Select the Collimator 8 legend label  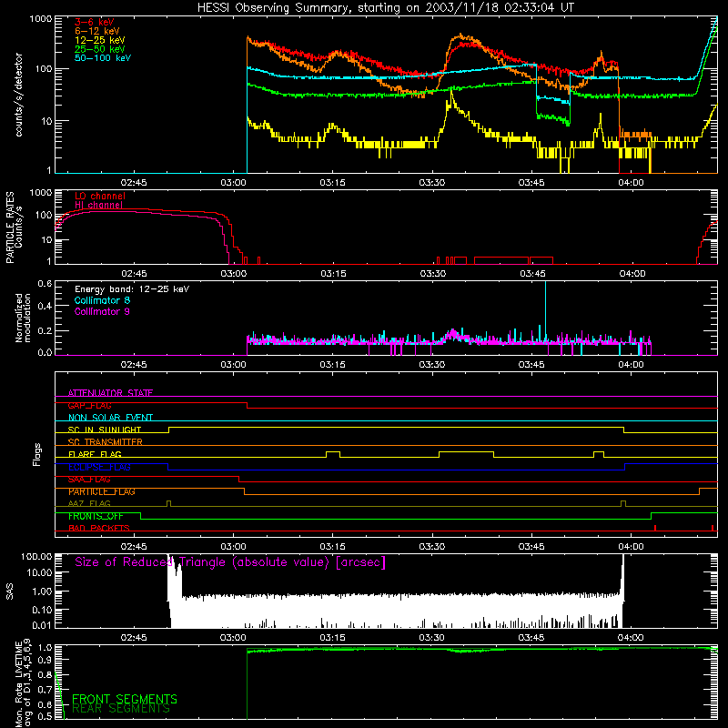click(102, 300)
